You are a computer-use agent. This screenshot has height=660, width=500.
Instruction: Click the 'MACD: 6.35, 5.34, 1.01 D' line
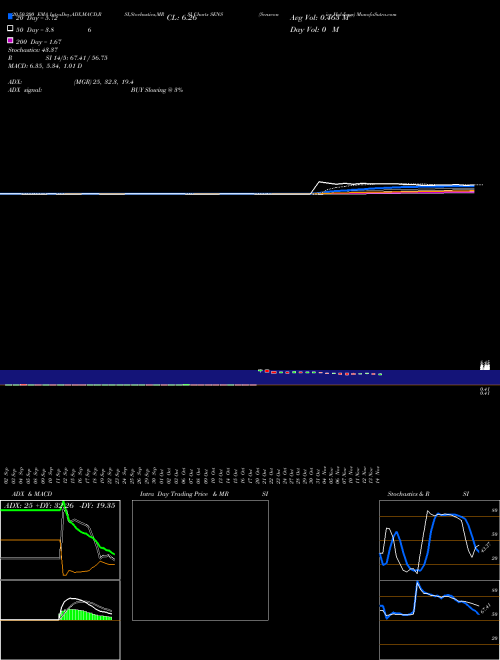coord(45,66)
